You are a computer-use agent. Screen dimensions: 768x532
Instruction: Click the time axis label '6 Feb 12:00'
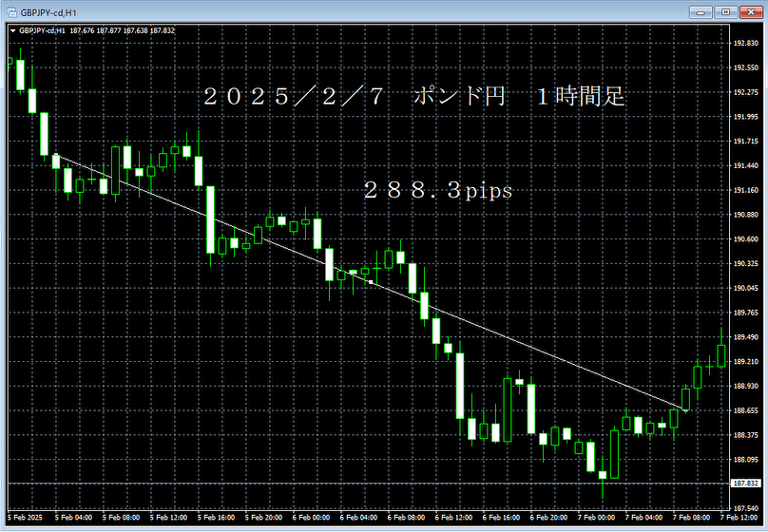[453, 518]
